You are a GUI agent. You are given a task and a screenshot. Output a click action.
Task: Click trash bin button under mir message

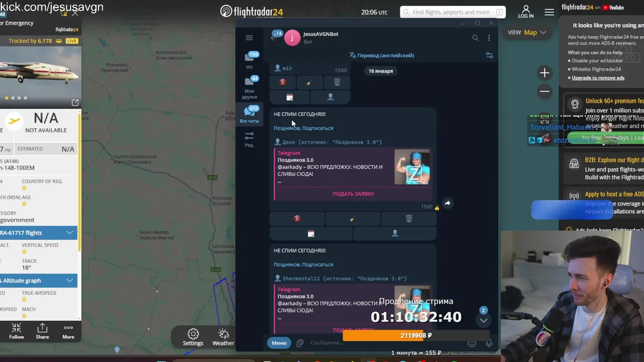(x=337, y=82)
